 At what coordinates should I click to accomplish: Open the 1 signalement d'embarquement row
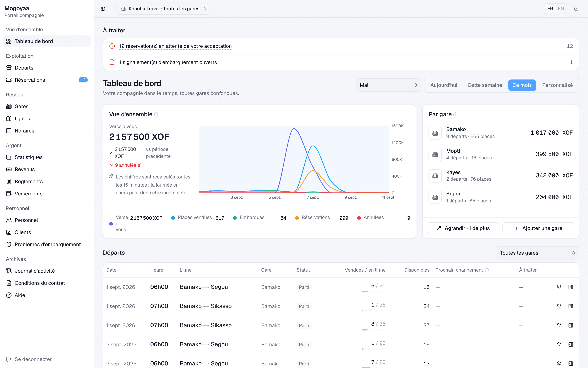coord(341,62)
